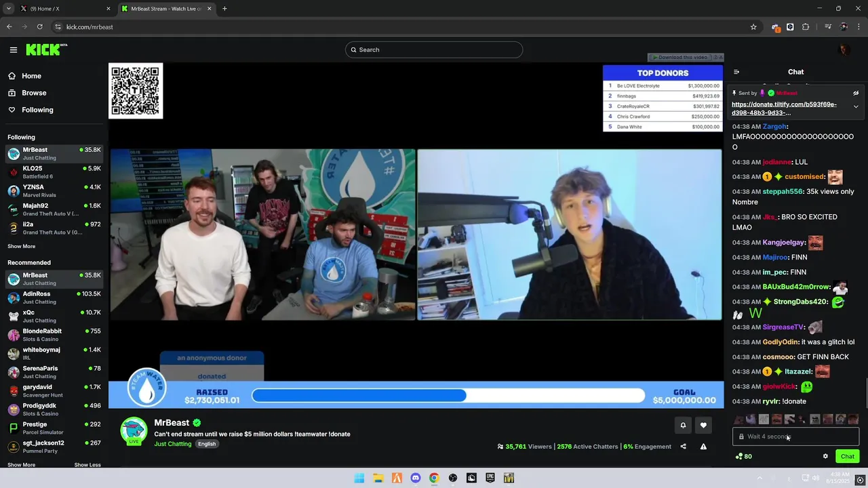The image size is (868, 488).
Task: Open the browser extensions puzzle icon
Action: tap(806, 27)
